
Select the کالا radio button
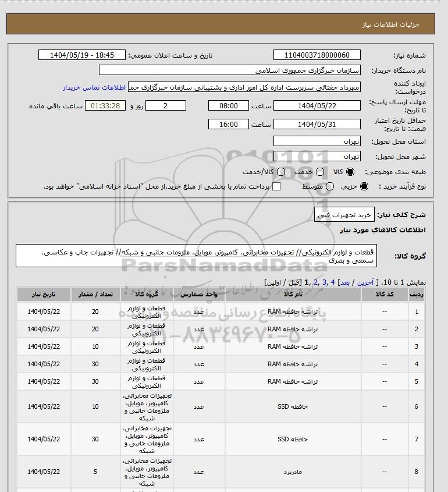(x=350, y=172)
